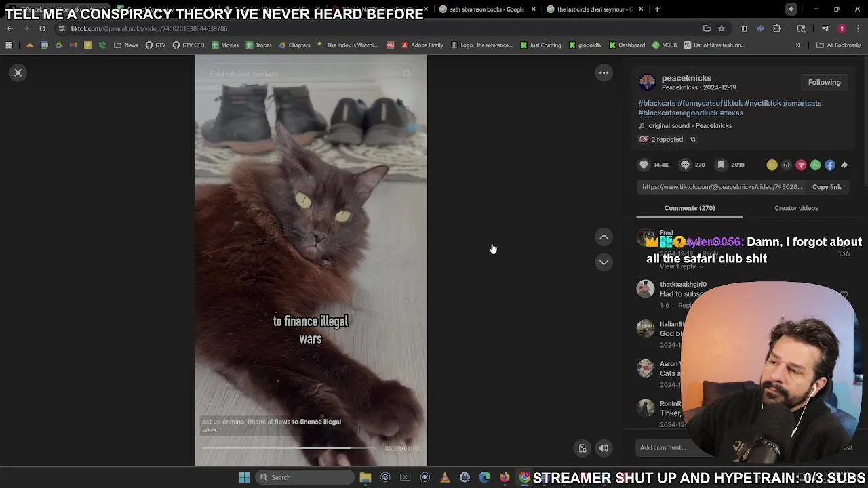Screen dimensions: 868x488
Task: Copy link to the video
Action: pyautogui.click(x=827, y=187)
